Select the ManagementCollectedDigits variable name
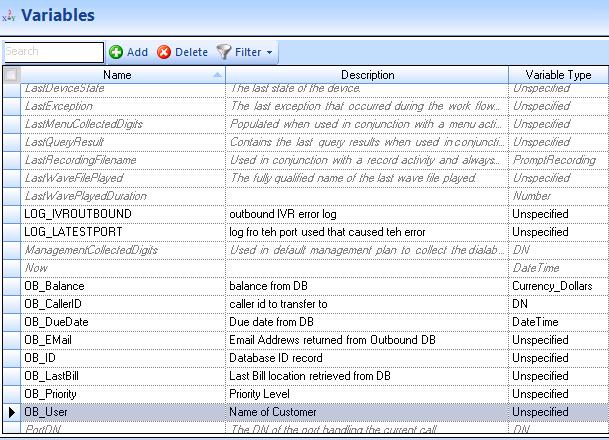The image size is (609, 440). click(91, 250)
